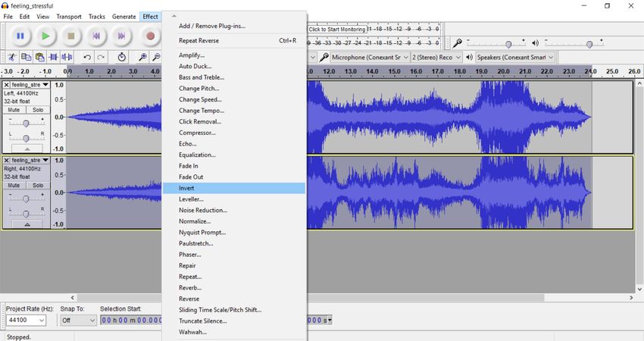Adjust the Left track gain slider

[x=27, y=124]
